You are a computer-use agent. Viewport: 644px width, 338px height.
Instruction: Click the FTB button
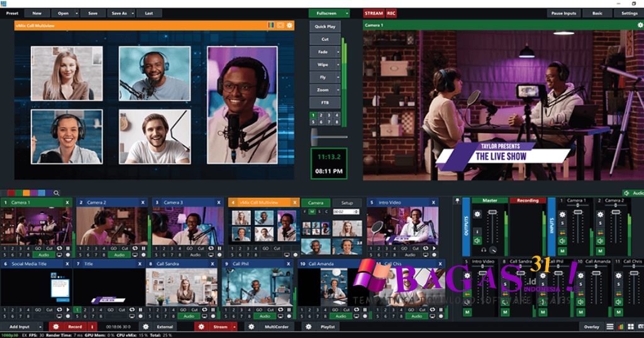tap(325, 102)
